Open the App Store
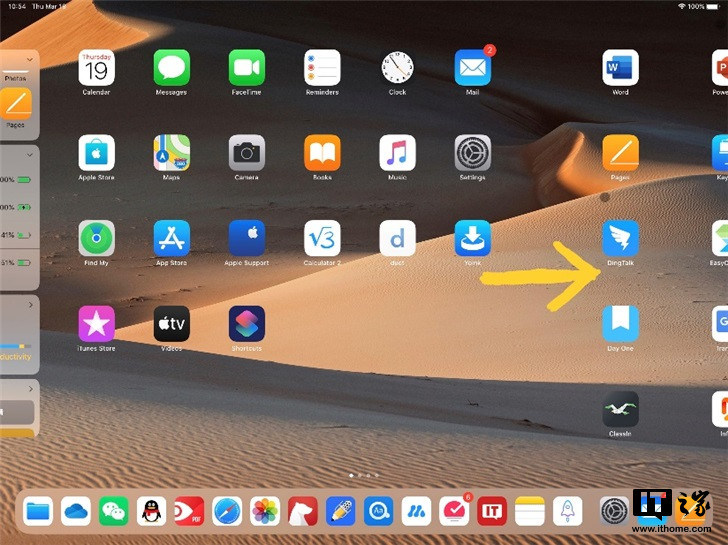 171,238
